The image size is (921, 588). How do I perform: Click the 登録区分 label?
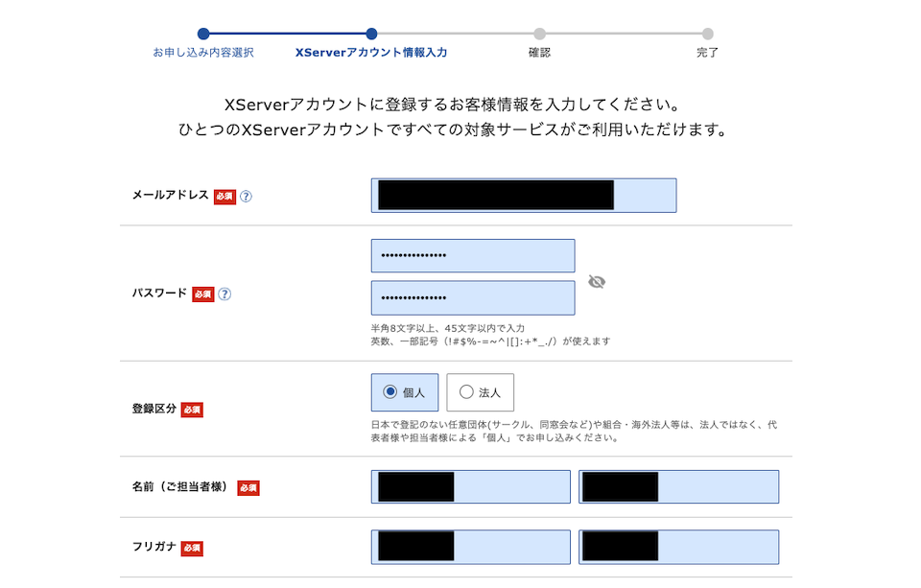click(x=153, y=409)
